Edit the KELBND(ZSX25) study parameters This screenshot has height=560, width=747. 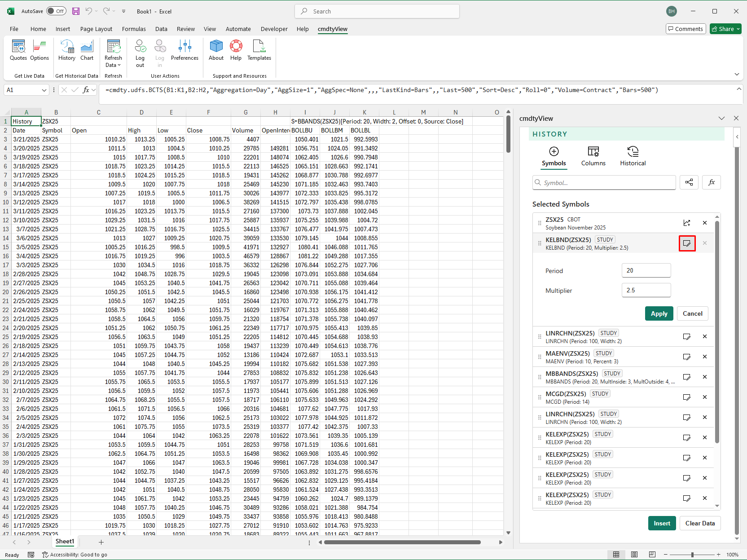tap(687, 243)
